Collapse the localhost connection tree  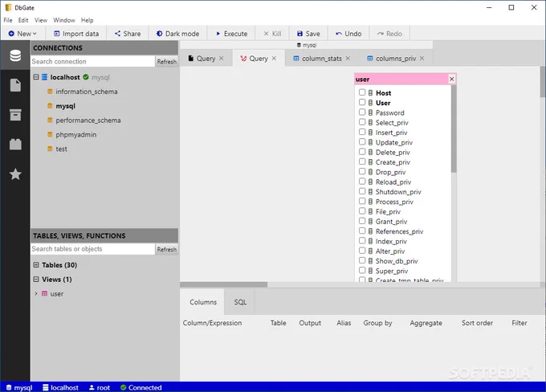tap(36, 76)
